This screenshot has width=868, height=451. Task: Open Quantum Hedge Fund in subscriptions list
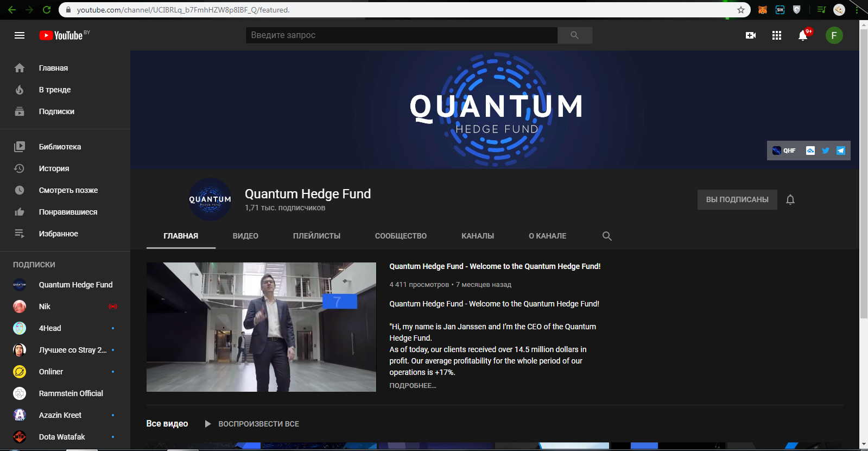click(65, 285)
